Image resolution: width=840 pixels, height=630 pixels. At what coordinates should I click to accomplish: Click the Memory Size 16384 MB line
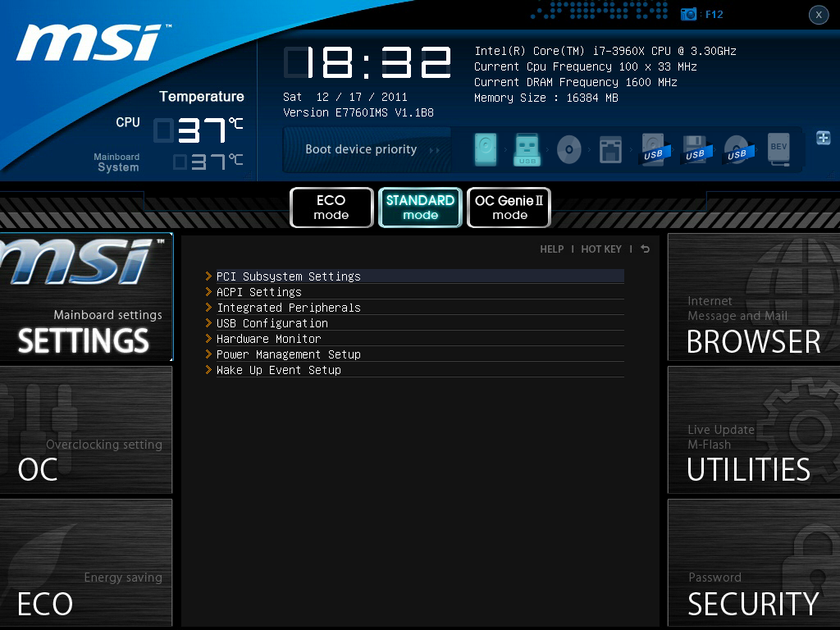click(x=546, y=98)
